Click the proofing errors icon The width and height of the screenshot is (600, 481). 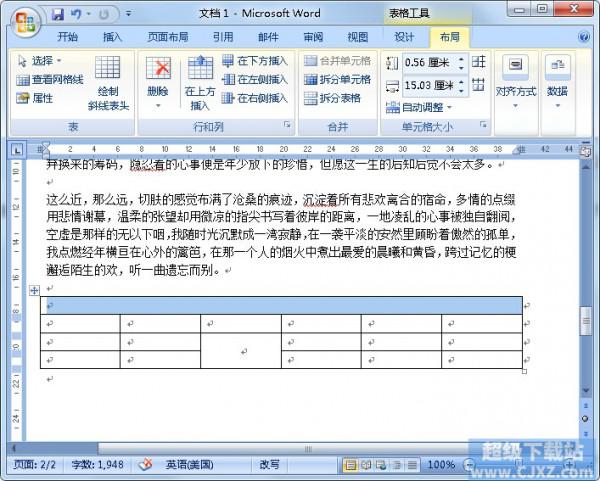pos(145,465)
